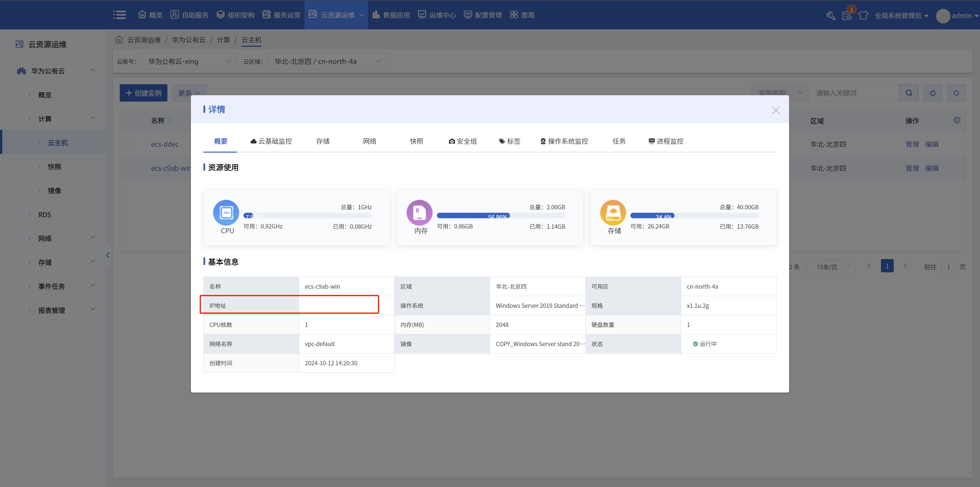980x487 pixels.
Task: Click the CPU usage progress bar
Action: click(307, 216)
